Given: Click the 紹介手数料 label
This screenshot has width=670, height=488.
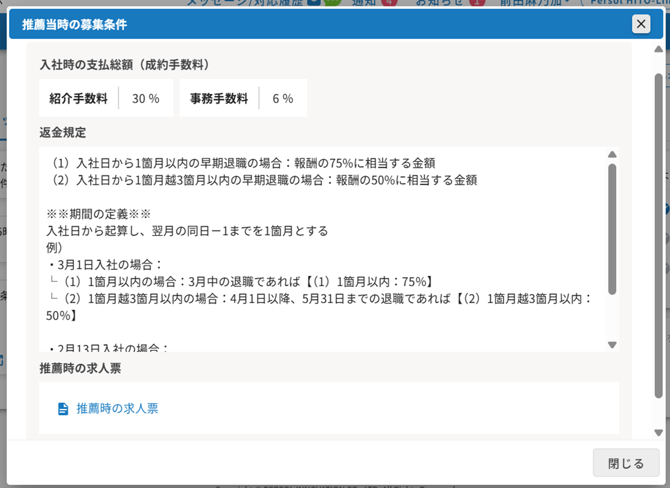Looking at the screenshot, I should click(79, 98).
